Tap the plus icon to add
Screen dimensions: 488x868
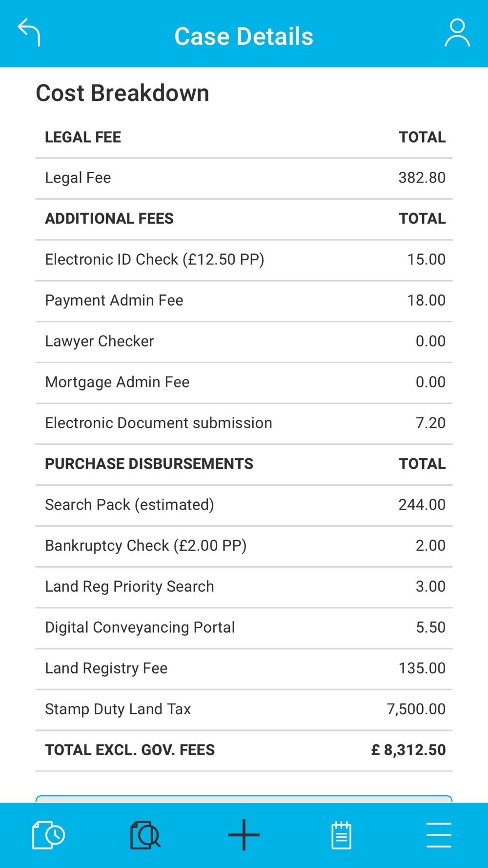pos(244,835)
